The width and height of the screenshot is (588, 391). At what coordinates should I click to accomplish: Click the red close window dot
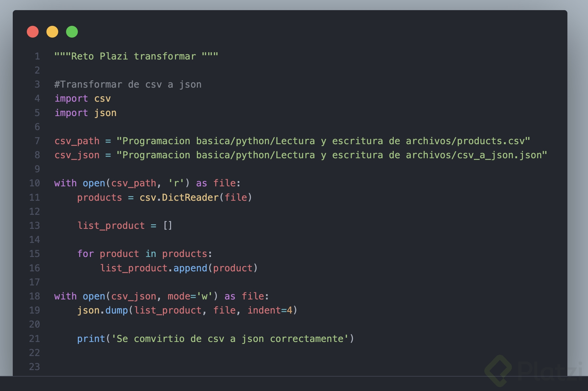pos(33,32)
